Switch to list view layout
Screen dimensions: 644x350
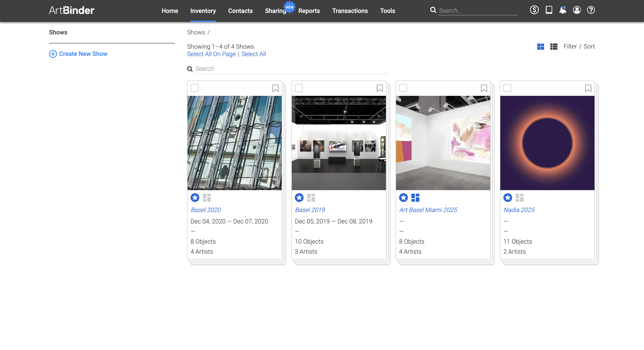click(554, 46)
